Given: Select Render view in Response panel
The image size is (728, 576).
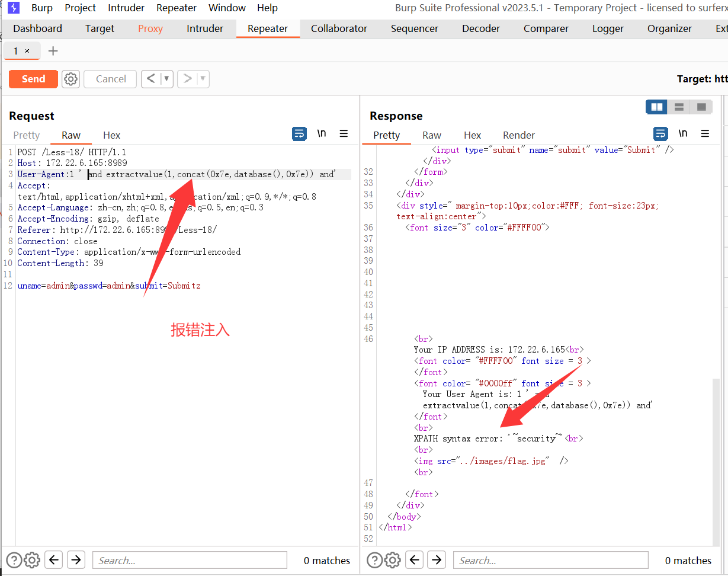Looking at the screenshot, I should click(519, 135).
